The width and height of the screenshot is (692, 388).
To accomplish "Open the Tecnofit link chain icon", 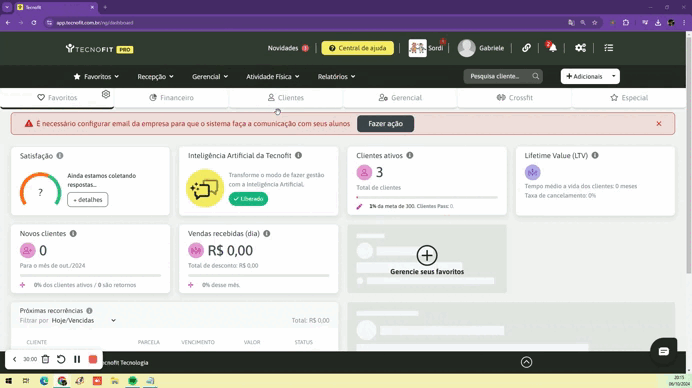I will tap(526, 48).
